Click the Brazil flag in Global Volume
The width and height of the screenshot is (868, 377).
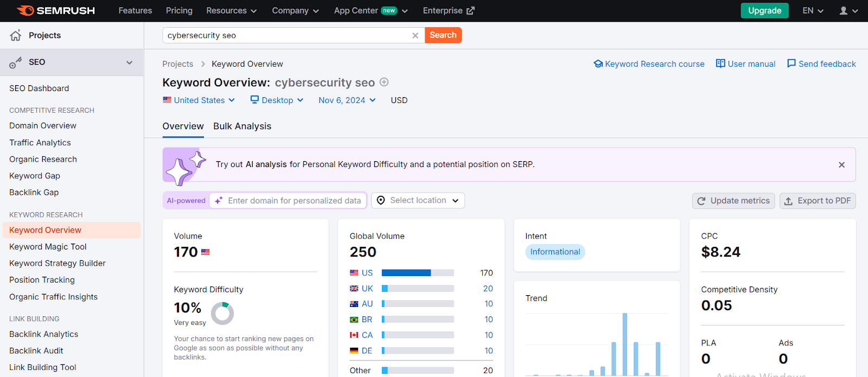354,320
